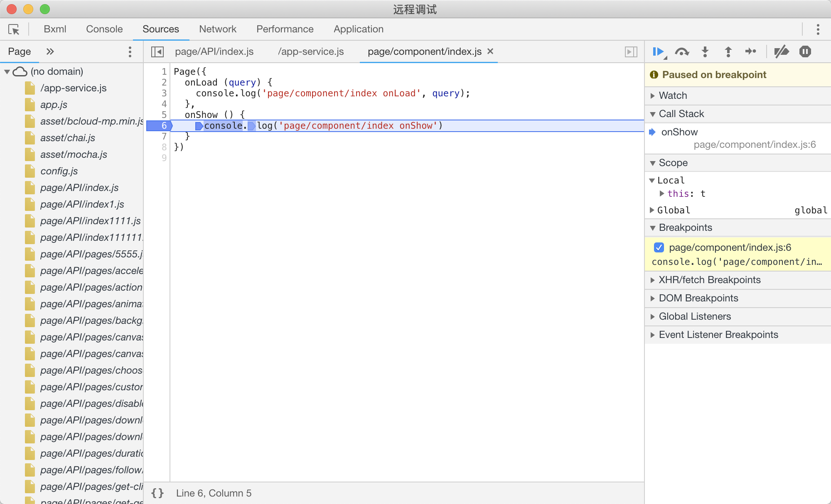Open config.js in file tree
The width and height of the screenshot is (831, 504).
[x=59, y=171]
